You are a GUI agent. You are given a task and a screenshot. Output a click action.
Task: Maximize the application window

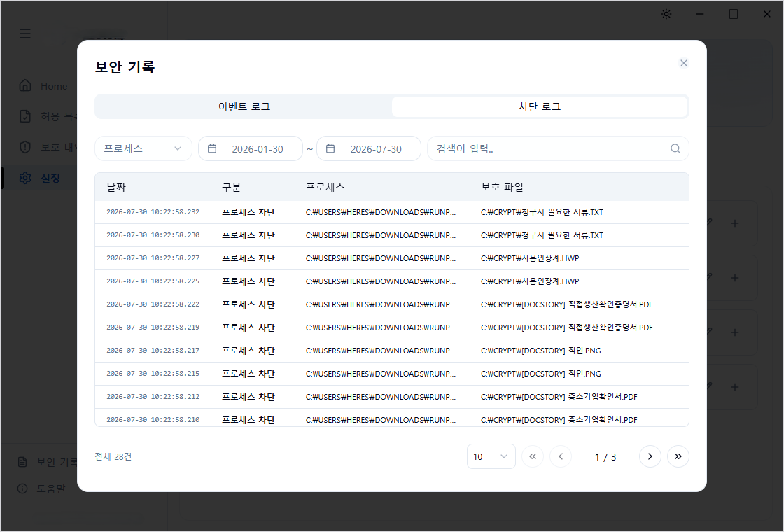point(734,14)
